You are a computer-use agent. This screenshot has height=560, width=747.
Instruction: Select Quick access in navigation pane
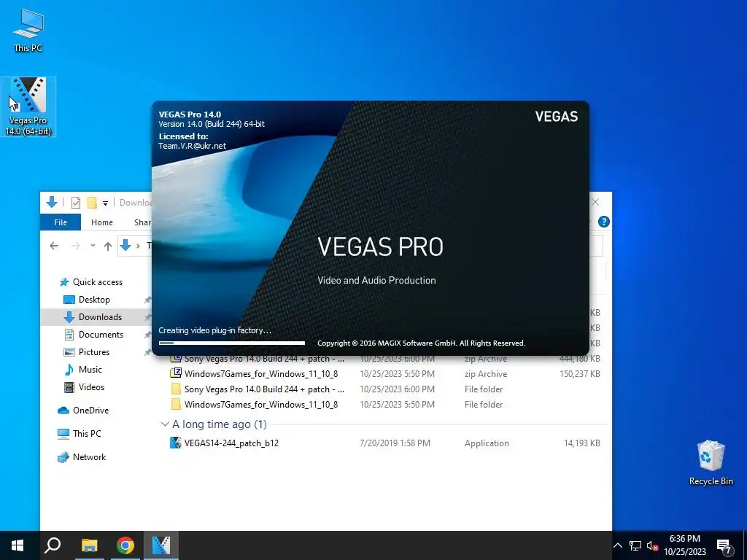[91, 282]
